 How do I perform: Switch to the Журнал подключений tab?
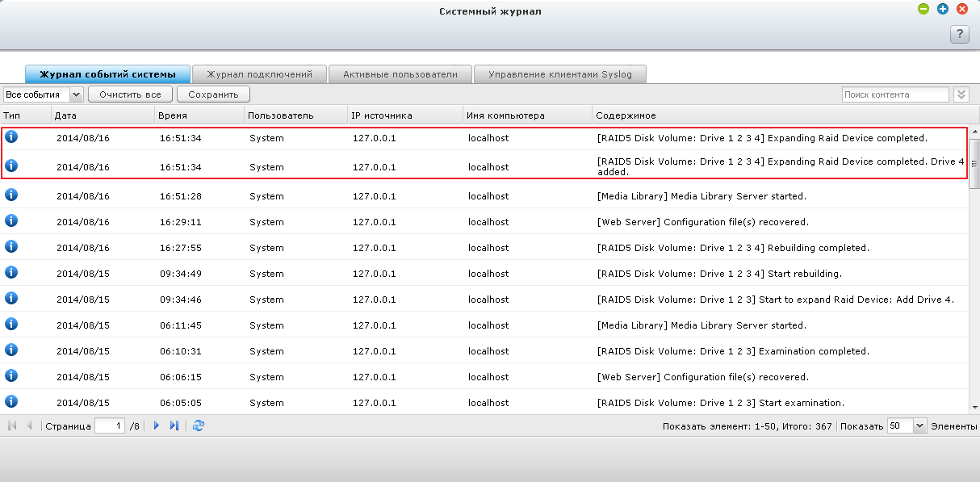pos(259,74)
